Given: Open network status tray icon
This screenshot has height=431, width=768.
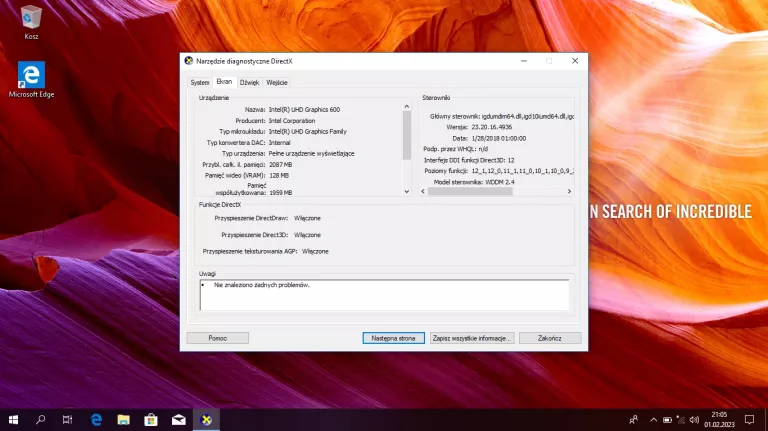Looking at the screenshot, I should point(680,420).
